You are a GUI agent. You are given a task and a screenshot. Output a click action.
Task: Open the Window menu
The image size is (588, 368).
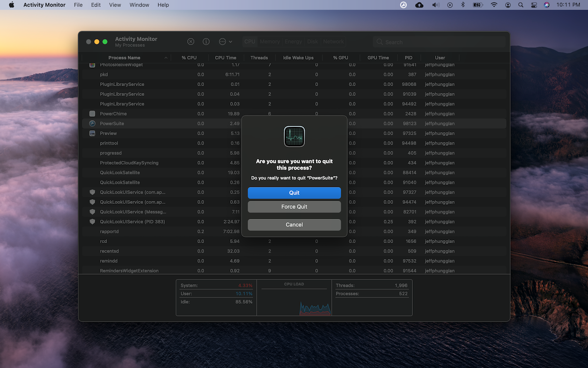pyautogui.click(x=139, y=5)
